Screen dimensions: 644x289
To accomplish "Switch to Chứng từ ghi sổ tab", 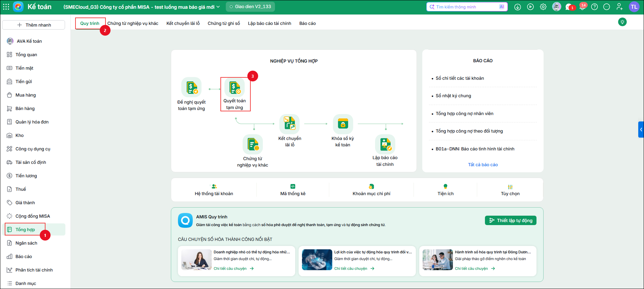I will (x=224, y=23).
